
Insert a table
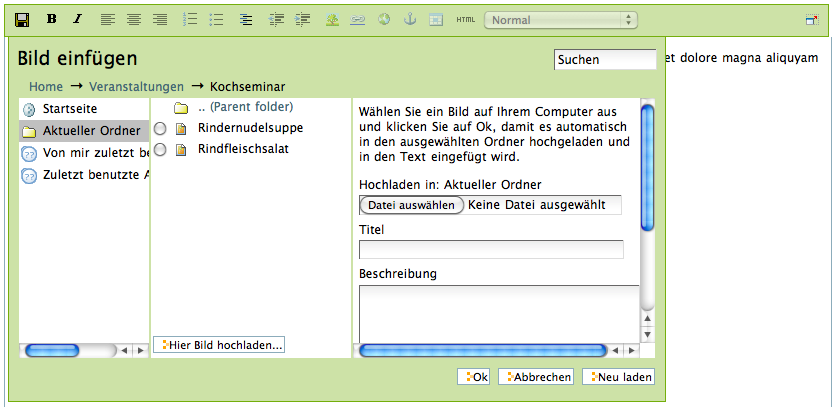tap(436, 20)
